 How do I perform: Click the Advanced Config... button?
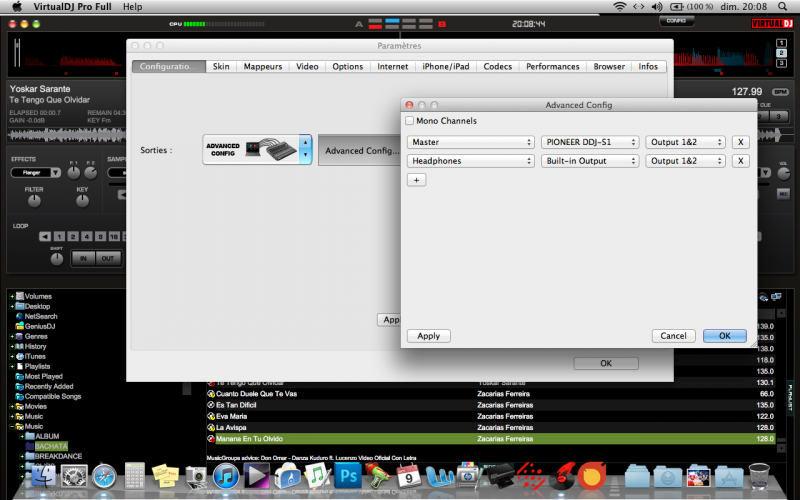click(361, 151)
